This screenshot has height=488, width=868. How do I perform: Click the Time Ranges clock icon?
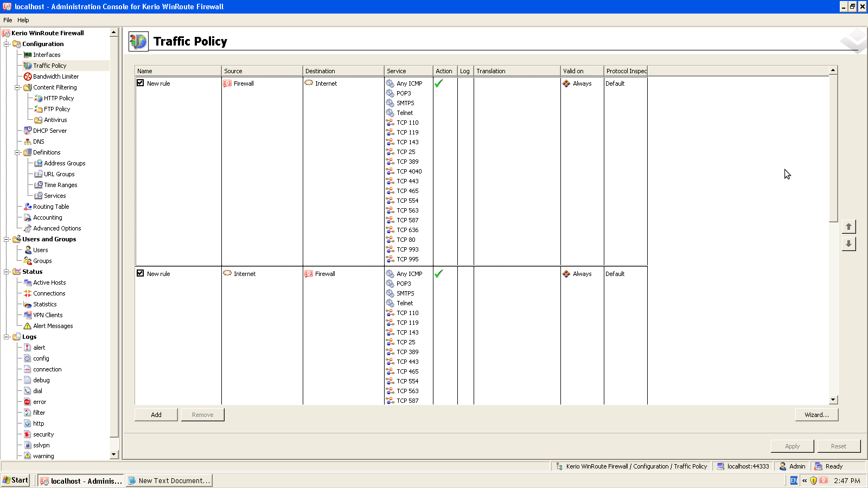pyautogui.click(x=39, y=185)
